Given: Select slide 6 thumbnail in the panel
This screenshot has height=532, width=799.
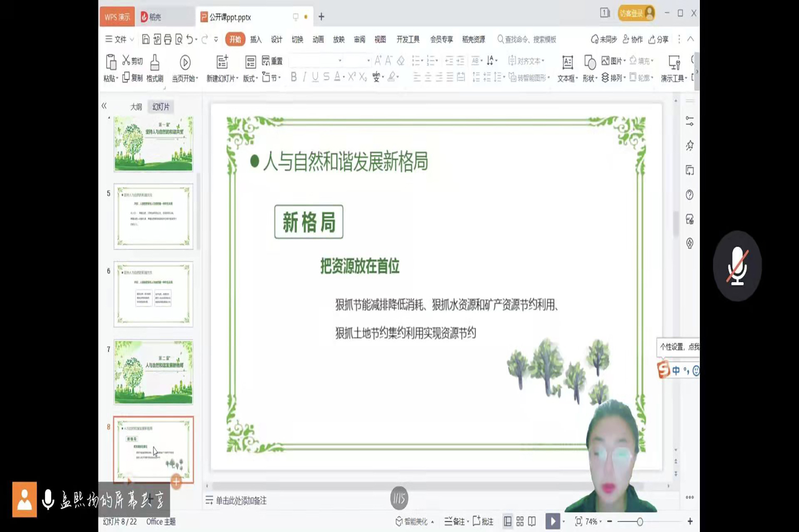Looking at the screenshot, I should [x=153, y=294].
